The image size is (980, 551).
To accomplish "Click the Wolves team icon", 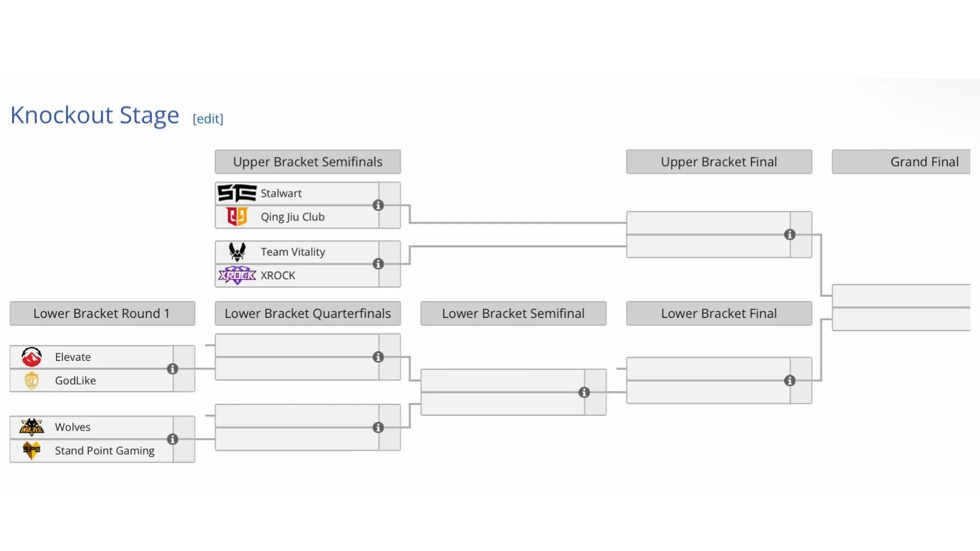I will coord(31,427).
